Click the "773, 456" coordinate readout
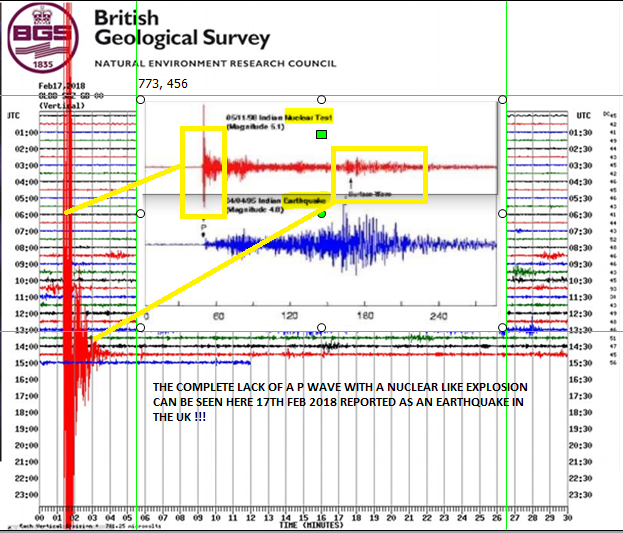Viewport: 623px width, 533px height. 163,83
